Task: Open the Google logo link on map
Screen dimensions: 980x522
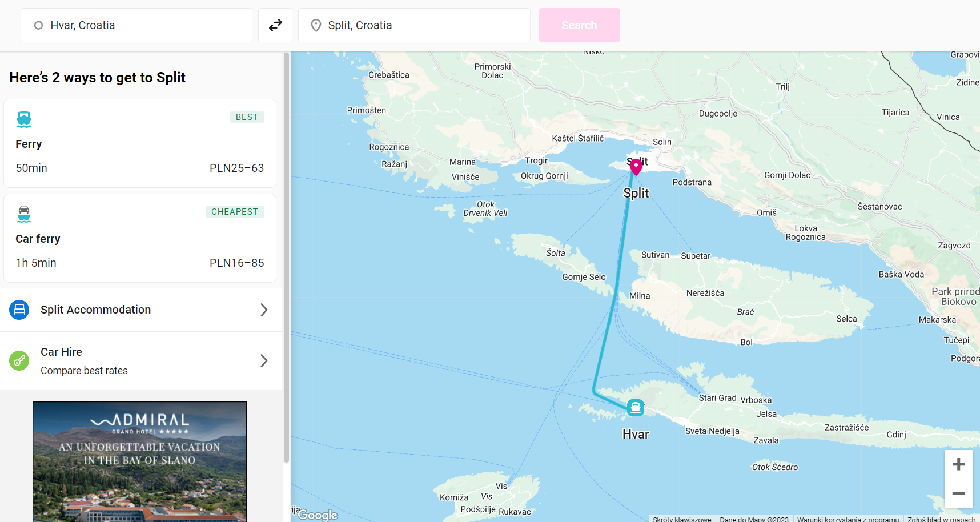Action: [318, 515]
